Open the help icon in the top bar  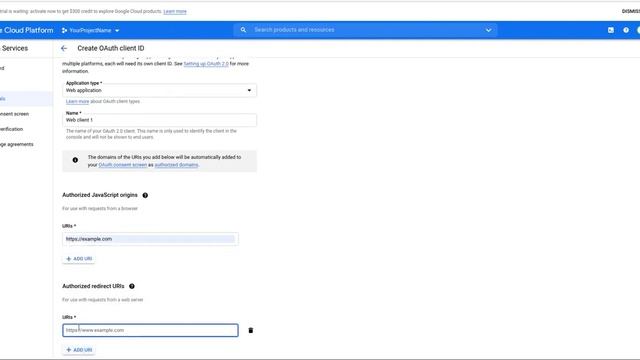click(626, 30)
